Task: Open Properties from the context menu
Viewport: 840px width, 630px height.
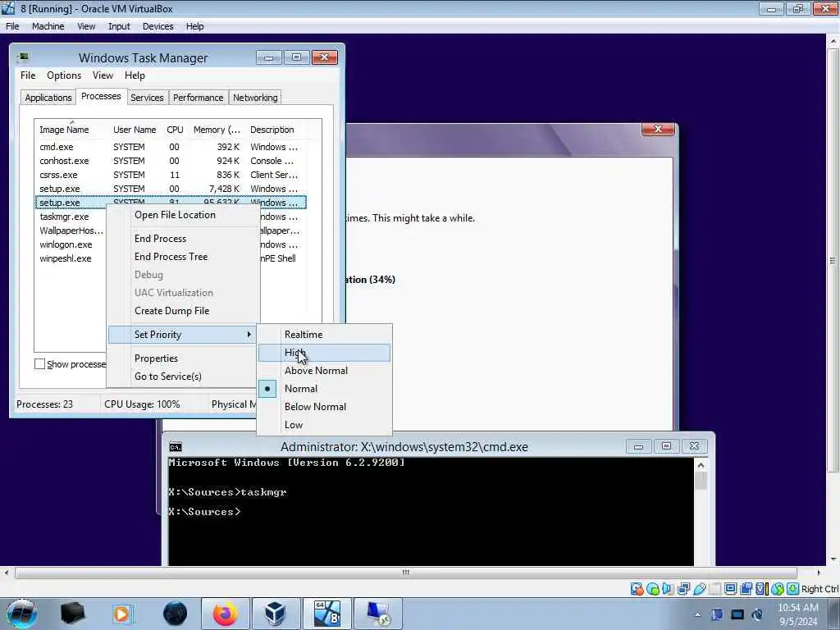Action: pos(182,358)
